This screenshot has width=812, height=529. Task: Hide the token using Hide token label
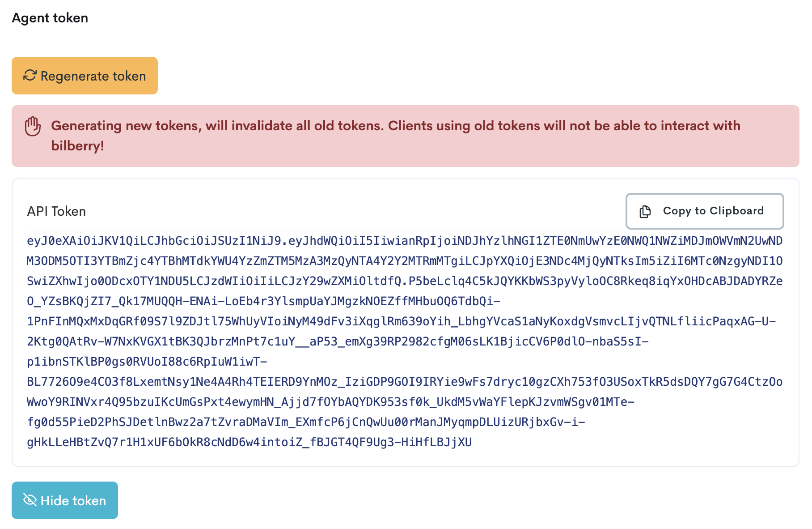73,500
